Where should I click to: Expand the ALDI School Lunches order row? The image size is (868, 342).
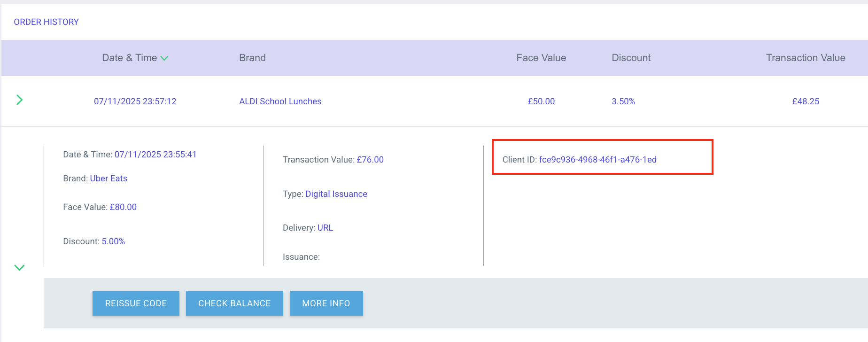[19, 100]
